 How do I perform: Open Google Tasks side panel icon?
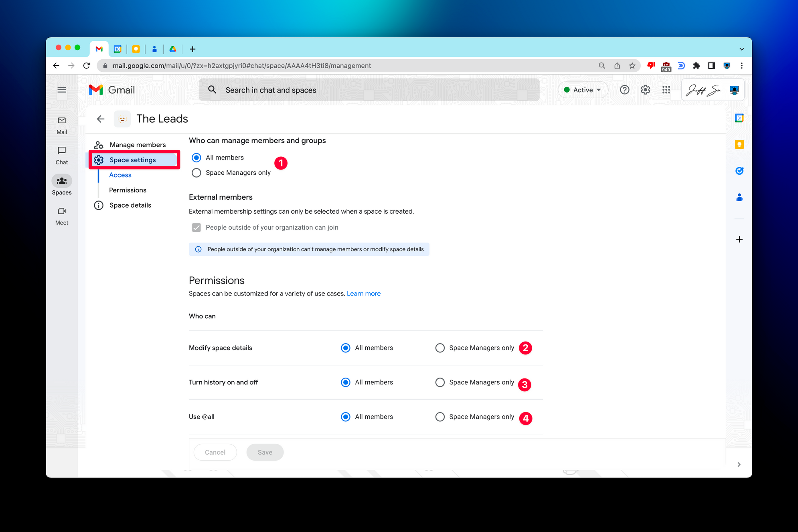pos(739,171)
